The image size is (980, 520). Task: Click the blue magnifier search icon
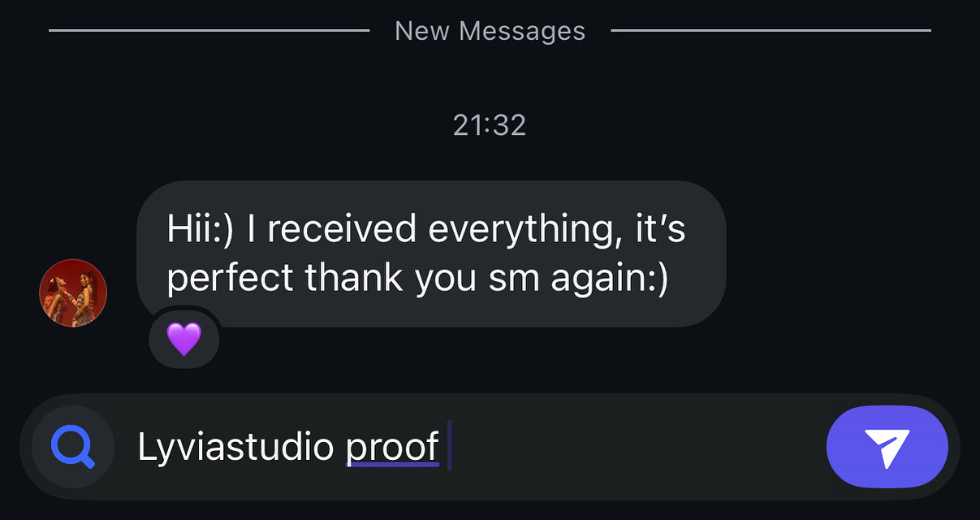(72, 447)
